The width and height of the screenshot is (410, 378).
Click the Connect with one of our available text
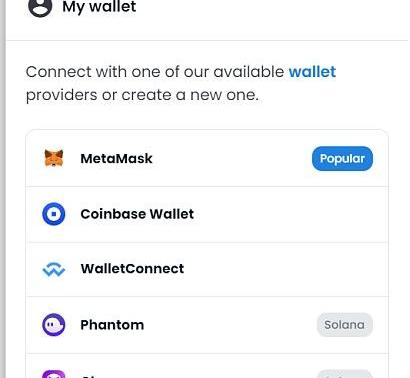(x=155, y=72)
